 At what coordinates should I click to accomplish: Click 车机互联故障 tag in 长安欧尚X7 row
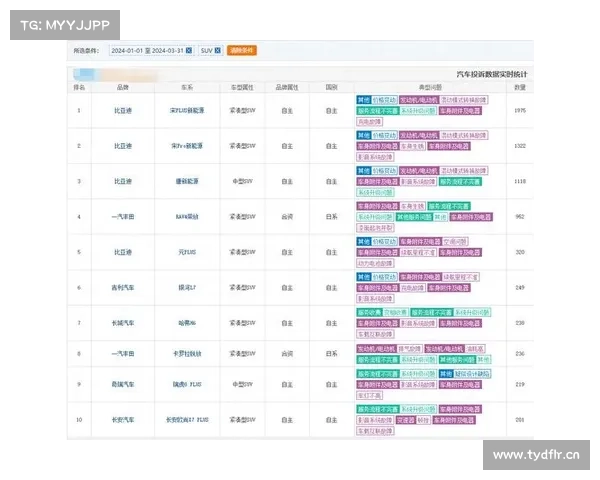pyautogui.click(x=375, y=431)
